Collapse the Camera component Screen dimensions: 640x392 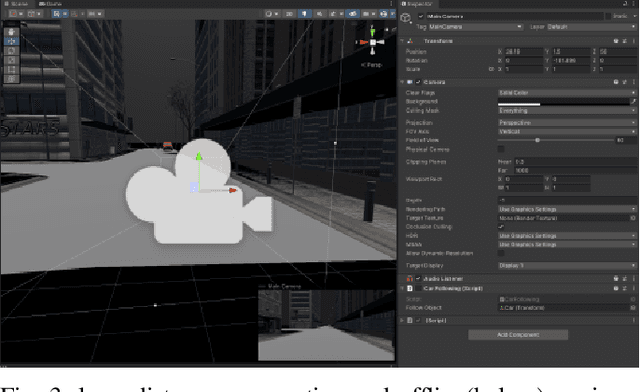[x=402, y=82]
